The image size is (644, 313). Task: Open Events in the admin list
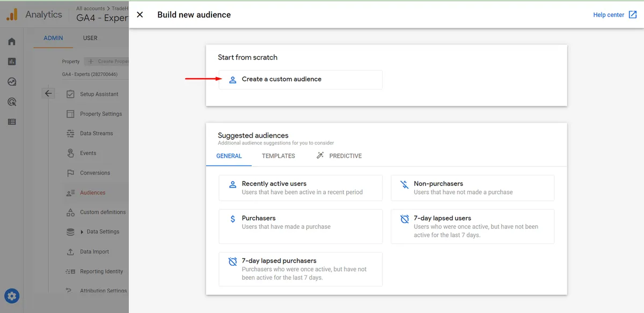pyautogui.click(x=88, y=153)
